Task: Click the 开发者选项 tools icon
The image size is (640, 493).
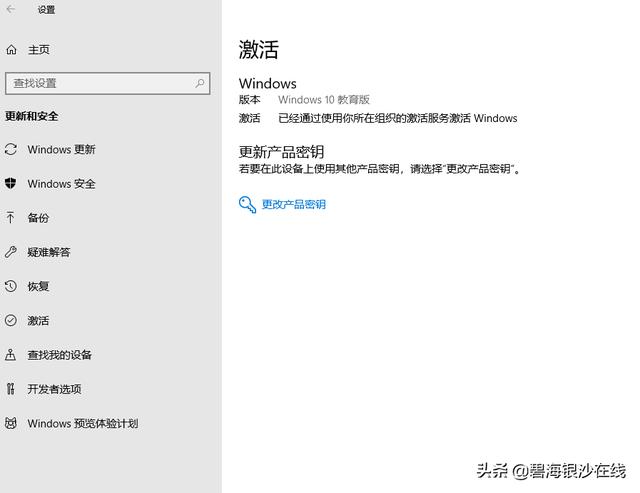Action: pos(11,389)
